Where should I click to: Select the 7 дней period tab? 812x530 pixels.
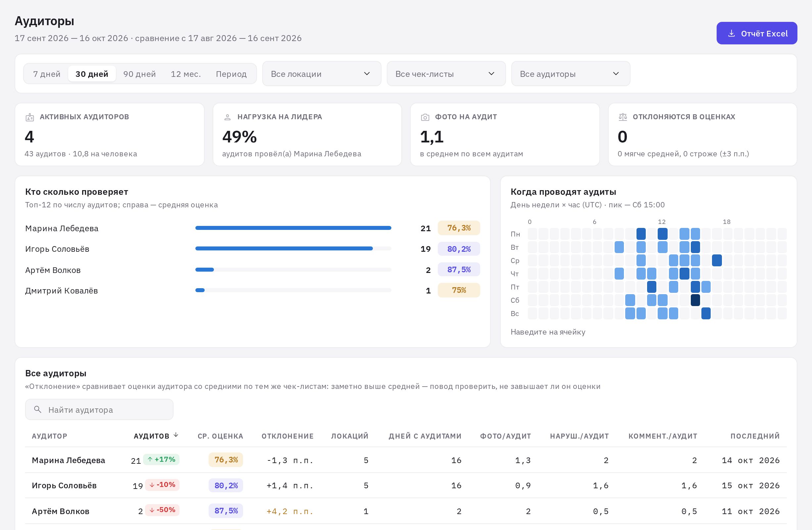pyautogui.click(x=47, y=74)
